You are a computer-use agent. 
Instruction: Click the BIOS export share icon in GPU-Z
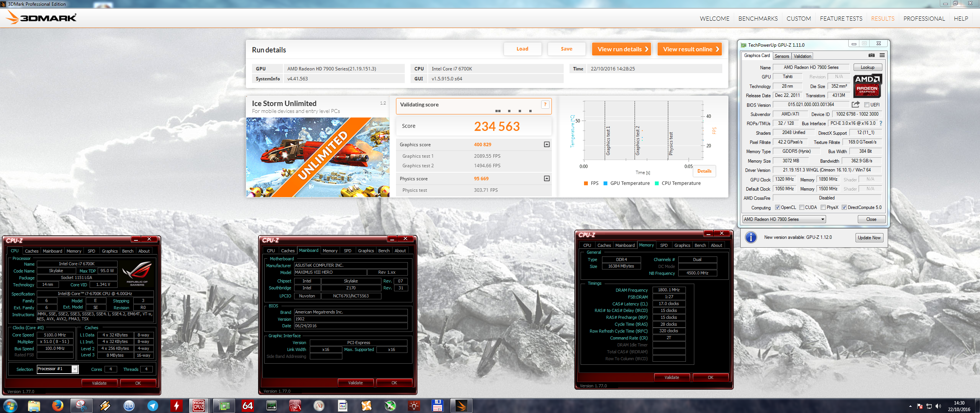click(x=856, y=104)
